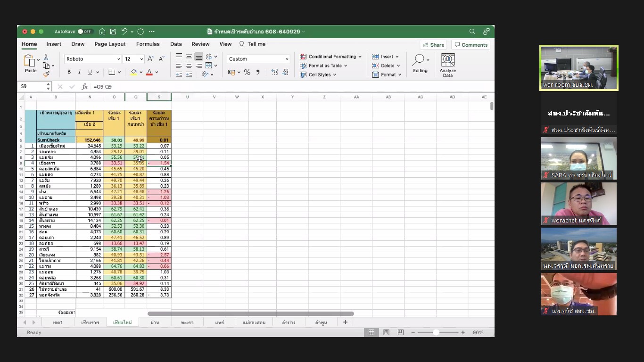
Task: Search the workbook with the magnifier icon
Action: point(472,32)
